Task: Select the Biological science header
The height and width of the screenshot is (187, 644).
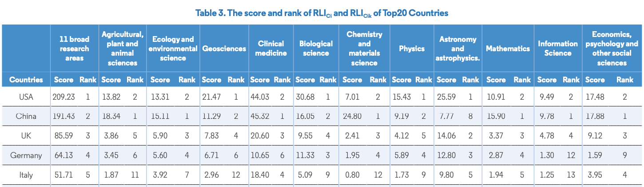Action: (316, 49)
